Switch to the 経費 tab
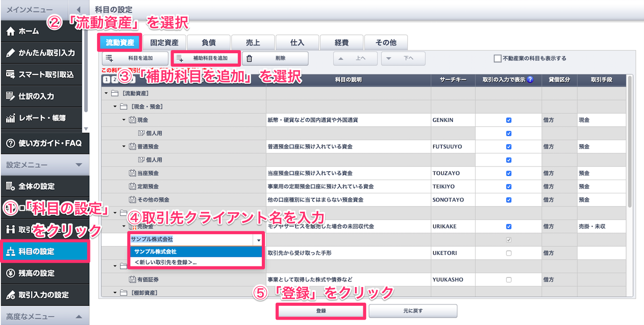The image size is (644, 325). pos(341,43)
